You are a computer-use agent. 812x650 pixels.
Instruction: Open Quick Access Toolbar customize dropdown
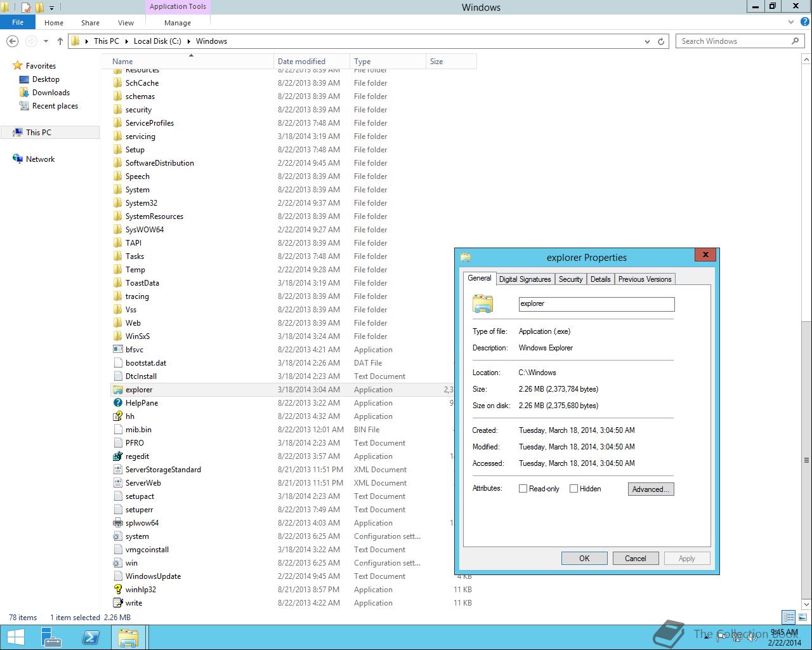click(x=51, y=8)
